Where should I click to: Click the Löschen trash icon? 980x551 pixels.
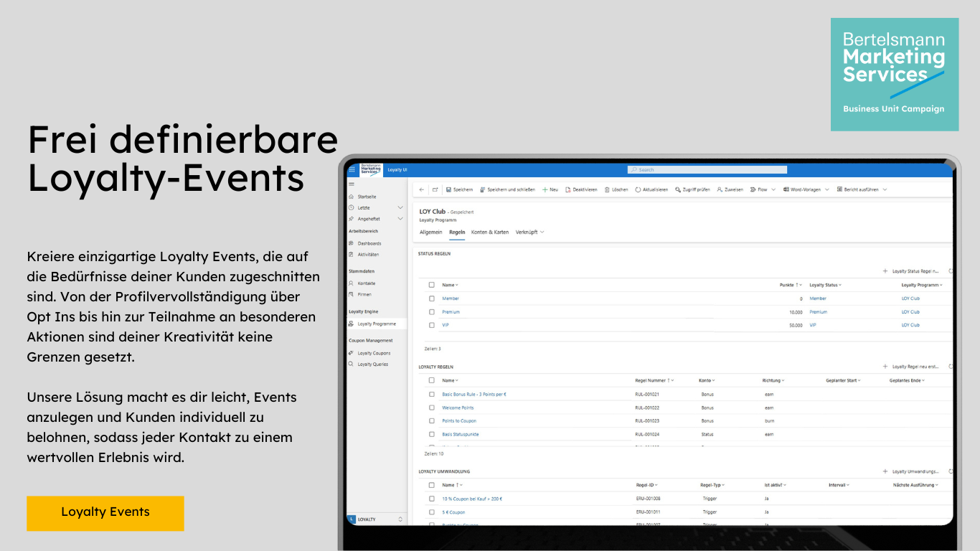tap(607, 189)
